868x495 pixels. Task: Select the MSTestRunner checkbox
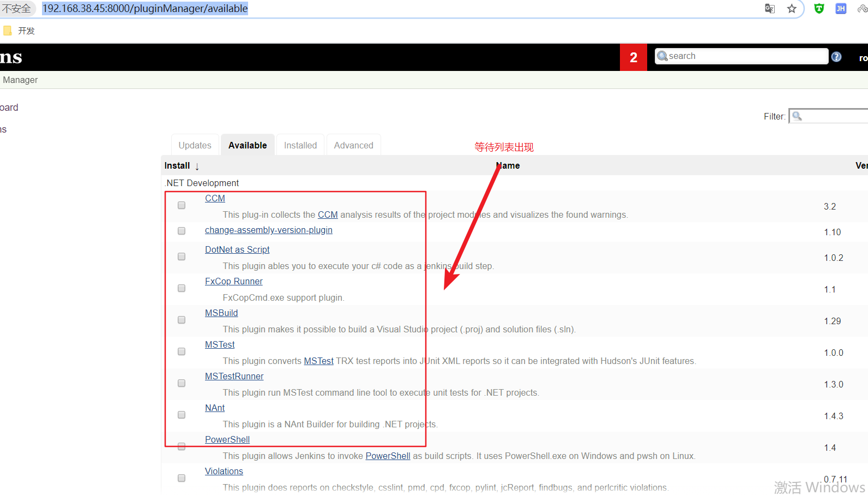[182, 383]
